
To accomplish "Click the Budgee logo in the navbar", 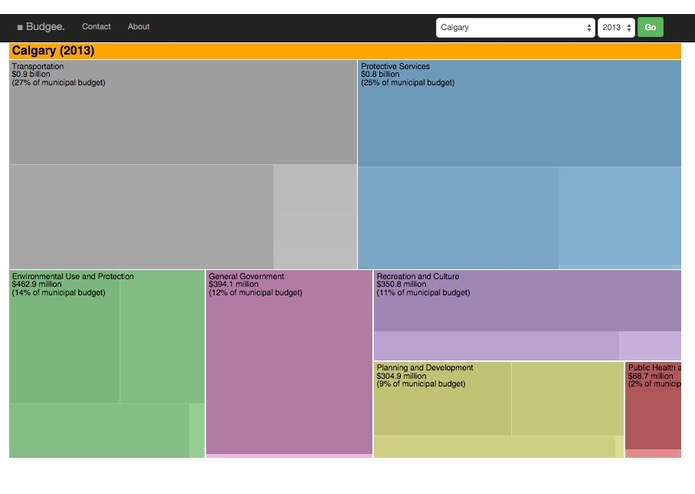I will (x=41, y=27).
